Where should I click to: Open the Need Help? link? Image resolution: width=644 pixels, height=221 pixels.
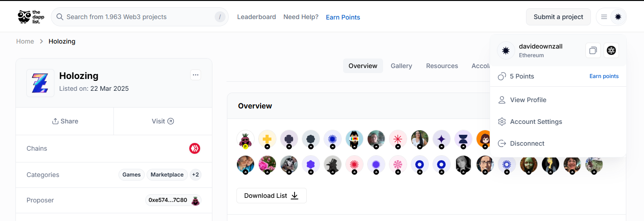(x=301, y=17)
